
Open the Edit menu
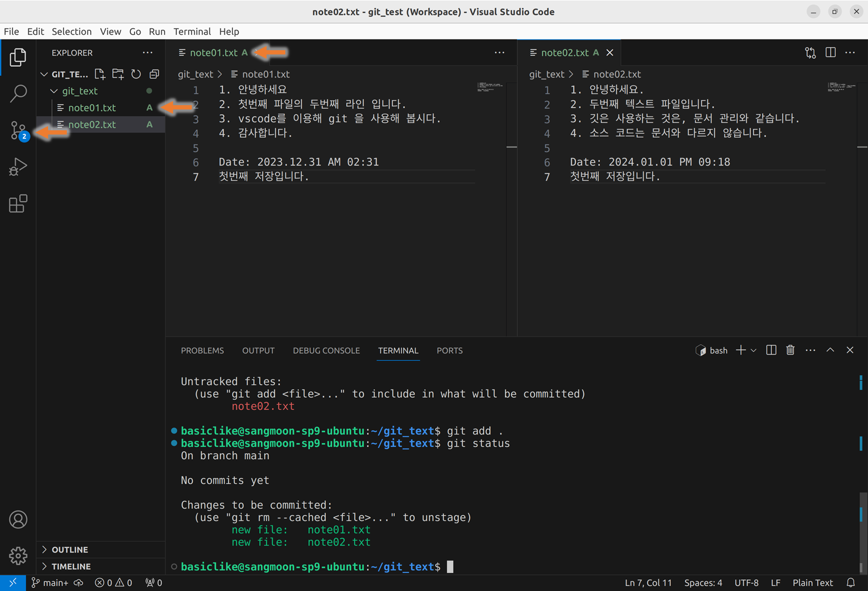click(35, 31)
